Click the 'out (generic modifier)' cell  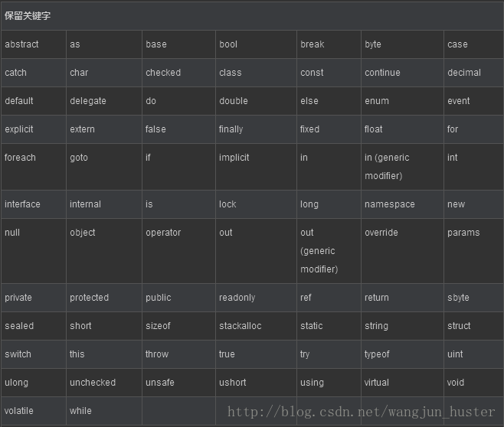pyautogui.click(x=329, y=251)
